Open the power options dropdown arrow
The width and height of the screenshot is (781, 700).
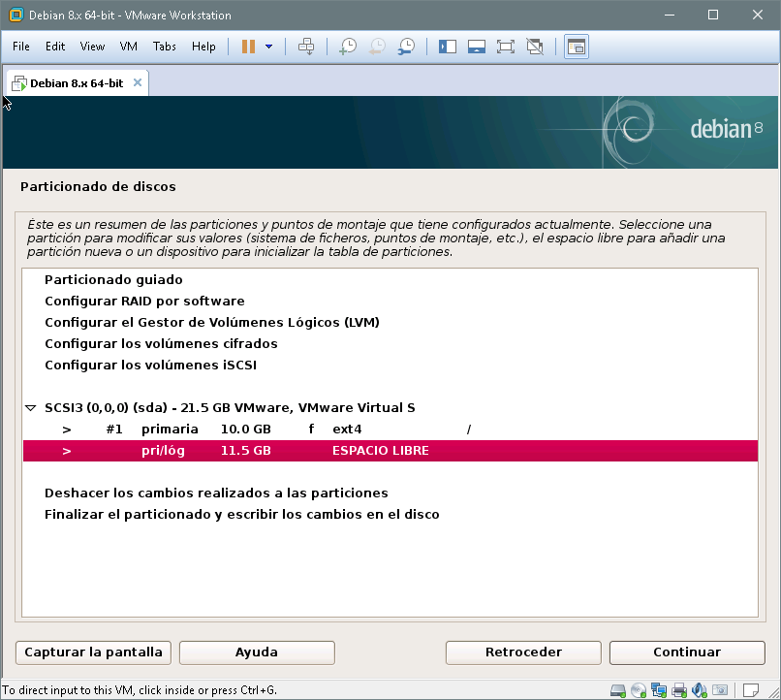pyautogui.click(x=268, y=47)
